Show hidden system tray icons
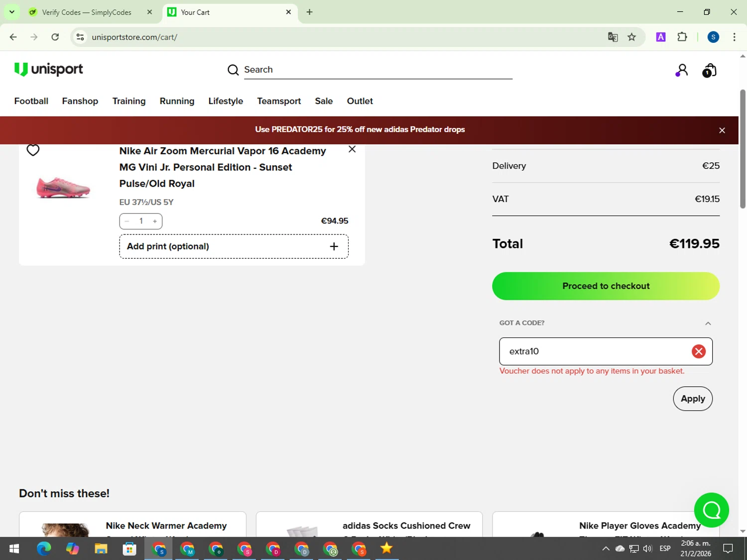This screenshot has height=560, width=747. click(x=606, y=549)
